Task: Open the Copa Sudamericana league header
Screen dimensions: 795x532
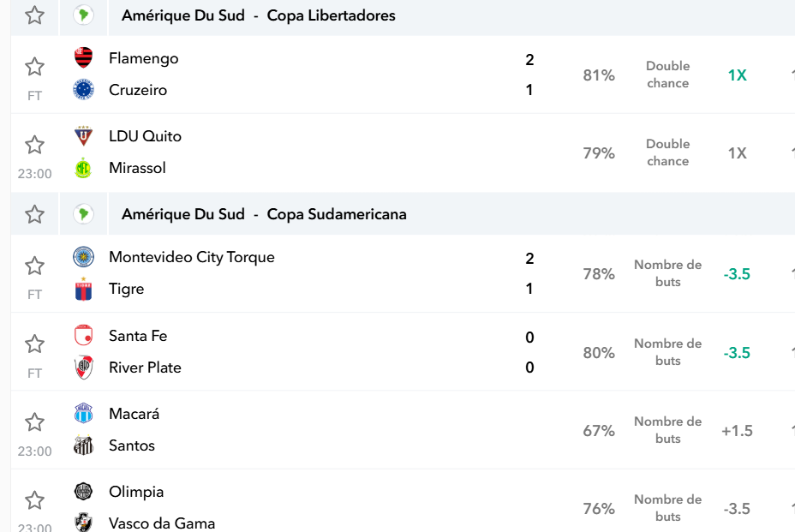Action: pos(264,214)
